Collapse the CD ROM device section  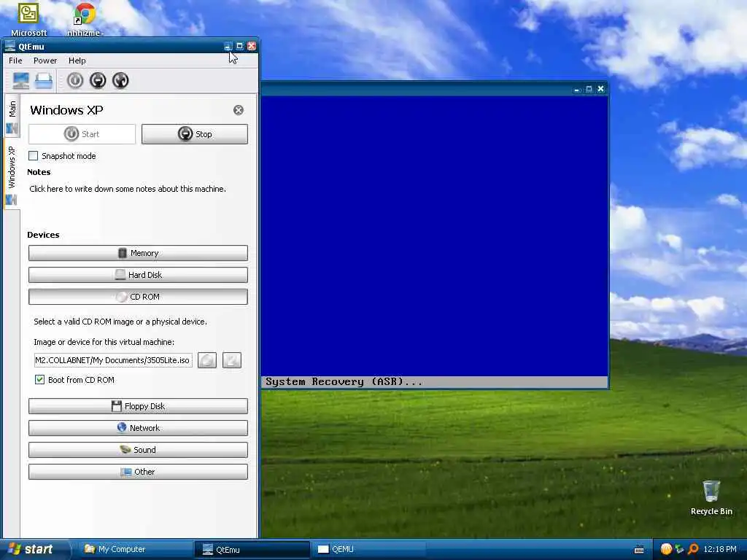[x=138, y=297]
